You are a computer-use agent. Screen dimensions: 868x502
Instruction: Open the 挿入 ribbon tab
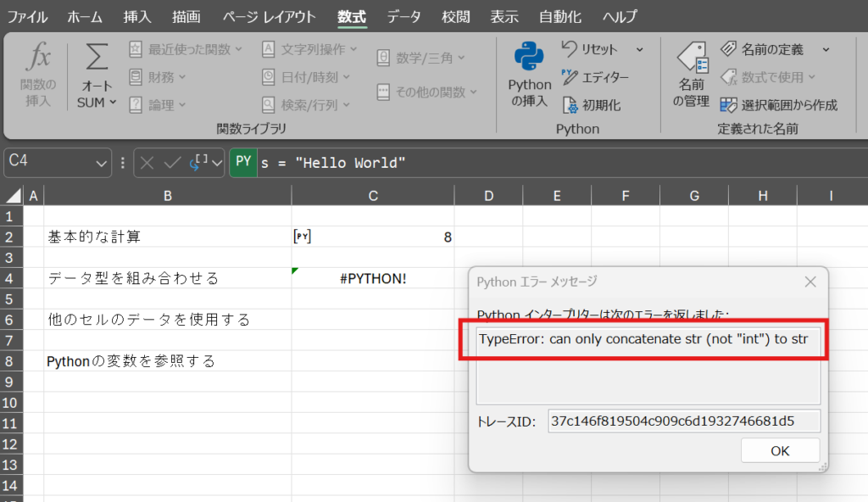tap(137, 17)
